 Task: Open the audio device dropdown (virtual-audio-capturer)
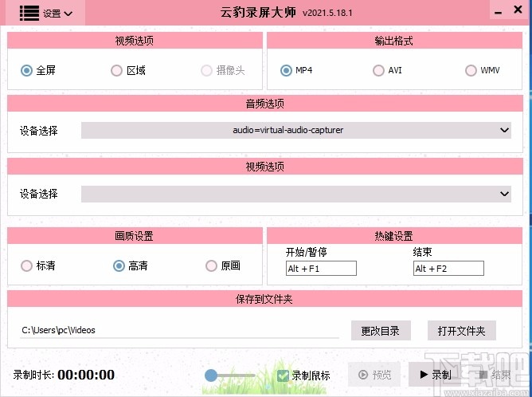tap(295, 130)
